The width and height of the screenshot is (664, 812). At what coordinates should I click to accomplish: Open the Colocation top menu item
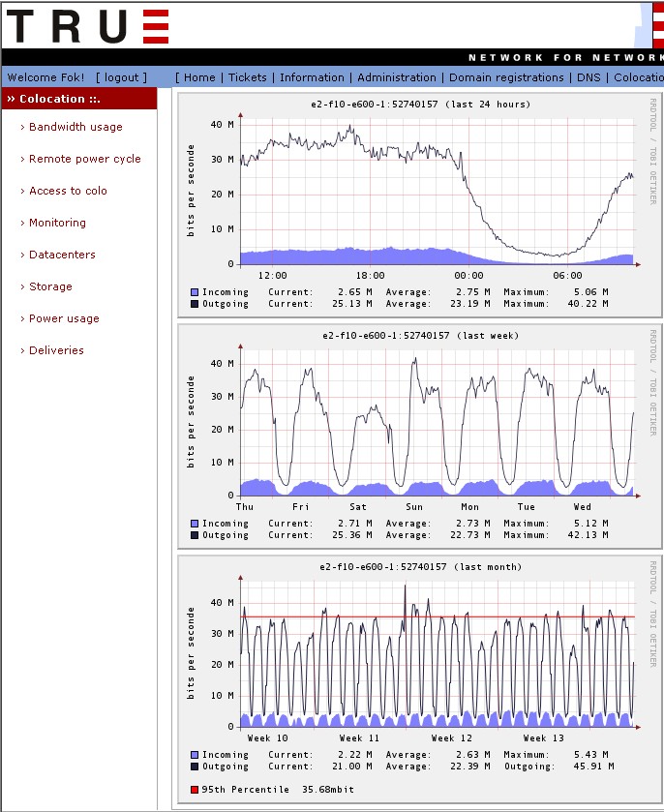point(639,77)
